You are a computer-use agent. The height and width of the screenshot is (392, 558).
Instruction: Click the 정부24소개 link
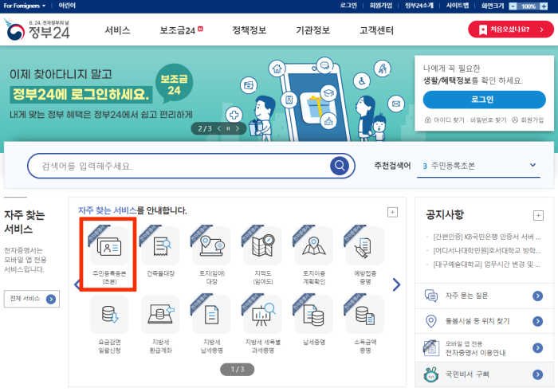click(419, 6)
